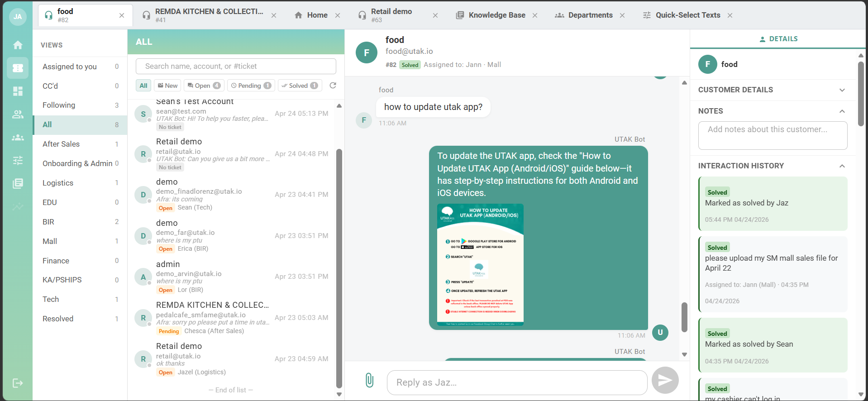
Task: Filter conversations by All status
Action: [x=143, y=86]
